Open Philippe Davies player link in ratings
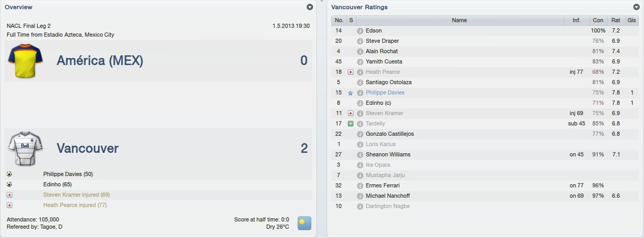644x238 pixels. pyautogui.click(x=385, y=93)
